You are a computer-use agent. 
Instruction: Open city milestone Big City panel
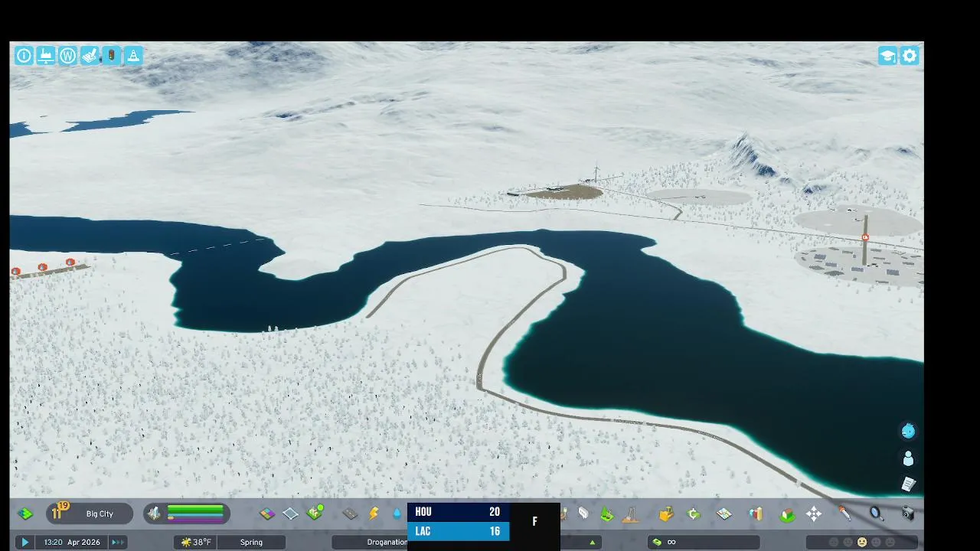pos(89,514)
